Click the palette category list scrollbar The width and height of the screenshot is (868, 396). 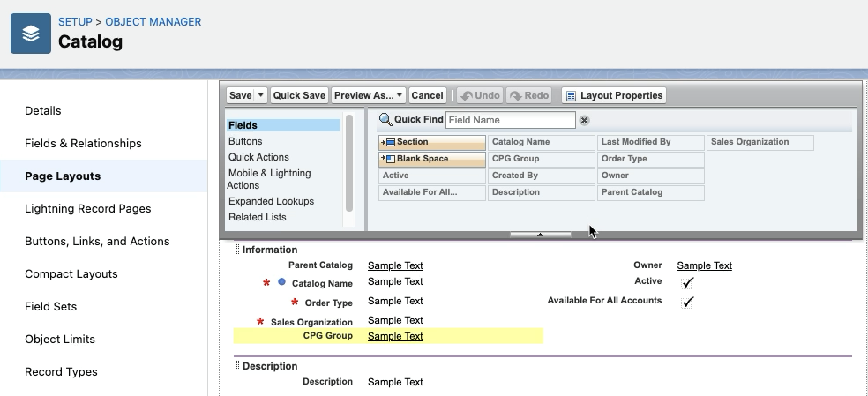coord(349,163)
